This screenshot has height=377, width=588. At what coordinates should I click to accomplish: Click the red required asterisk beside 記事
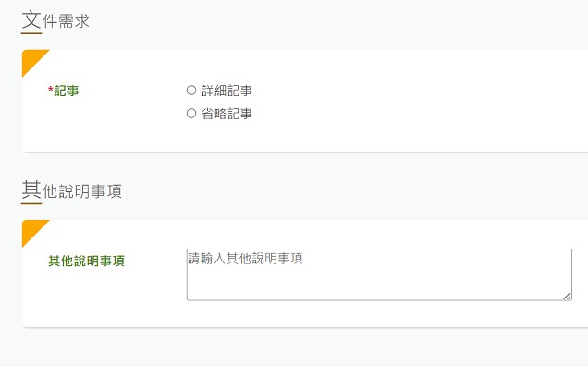tap(50, 91)
